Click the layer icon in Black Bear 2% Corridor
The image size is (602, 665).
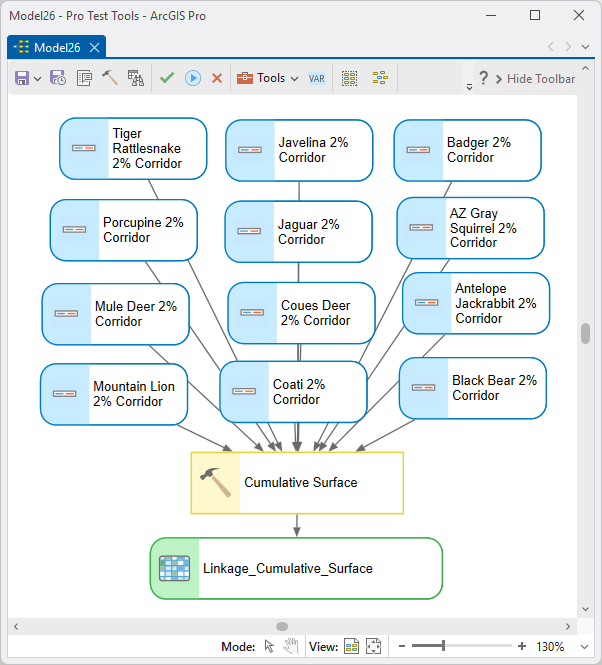(x=423, y=388)
